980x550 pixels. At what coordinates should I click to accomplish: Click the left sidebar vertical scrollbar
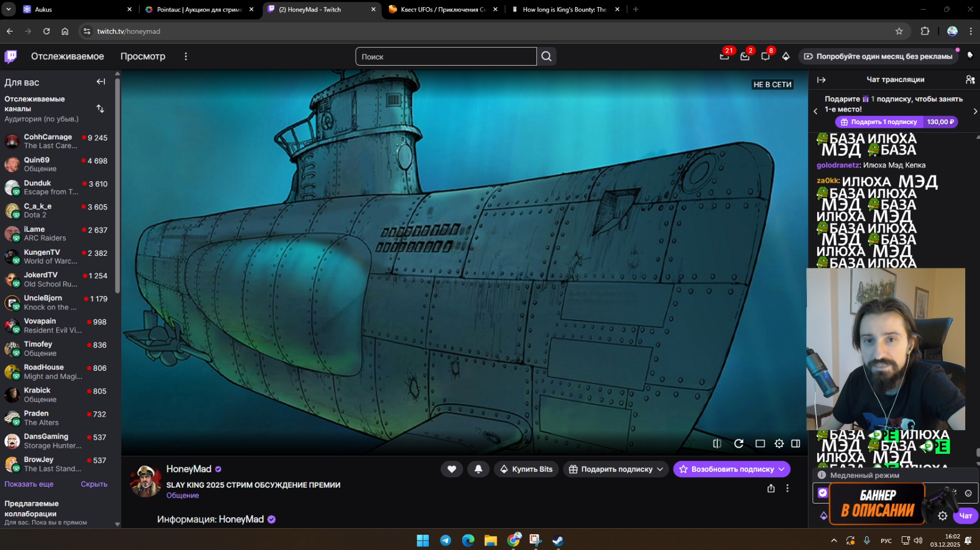click(x=117, y=186)
